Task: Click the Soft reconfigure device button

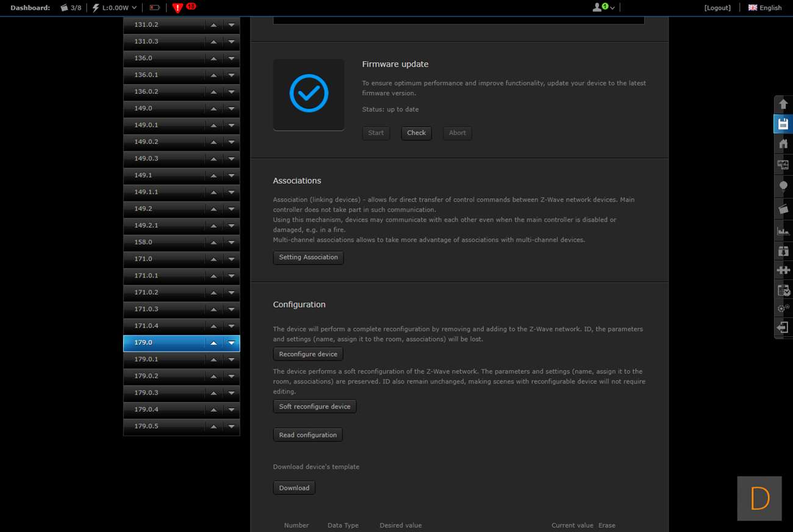Action: pos(314,406)
